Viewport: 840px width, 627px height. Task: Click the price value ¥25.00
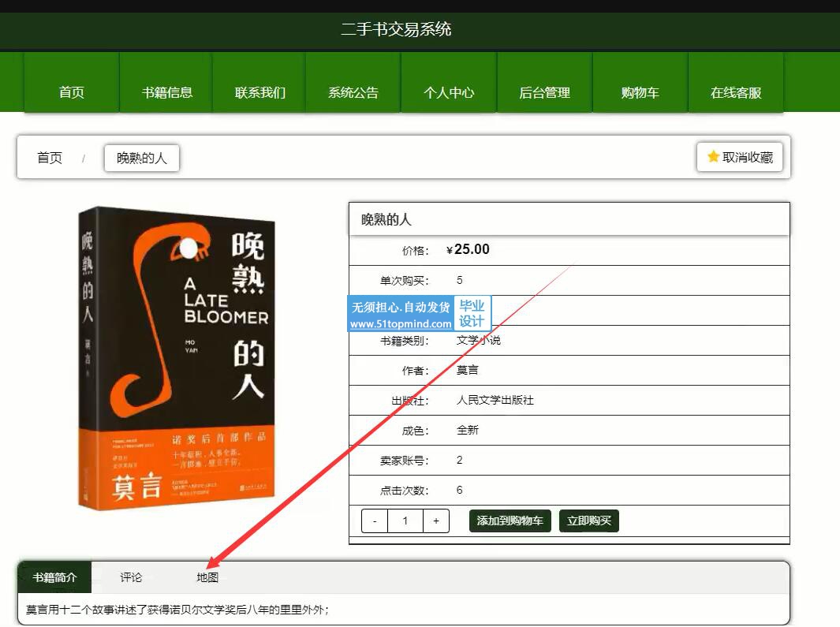[468, 249]
